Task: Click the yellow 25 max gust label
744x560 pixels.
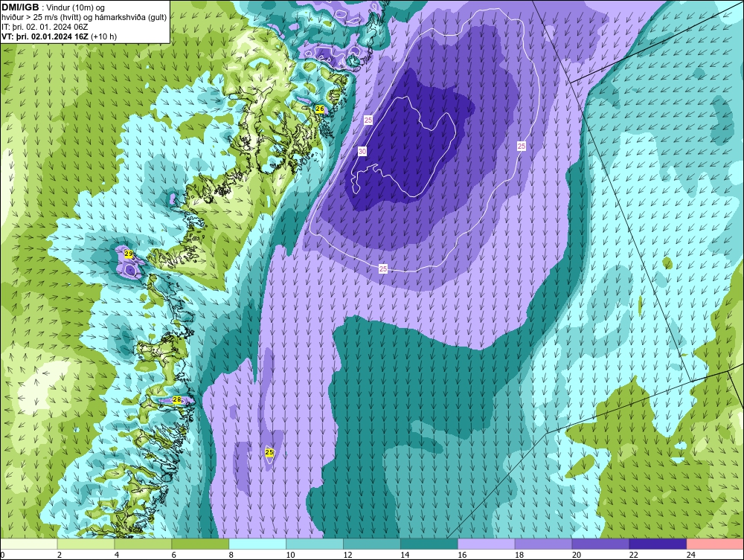Action: [x=269, y=452]
